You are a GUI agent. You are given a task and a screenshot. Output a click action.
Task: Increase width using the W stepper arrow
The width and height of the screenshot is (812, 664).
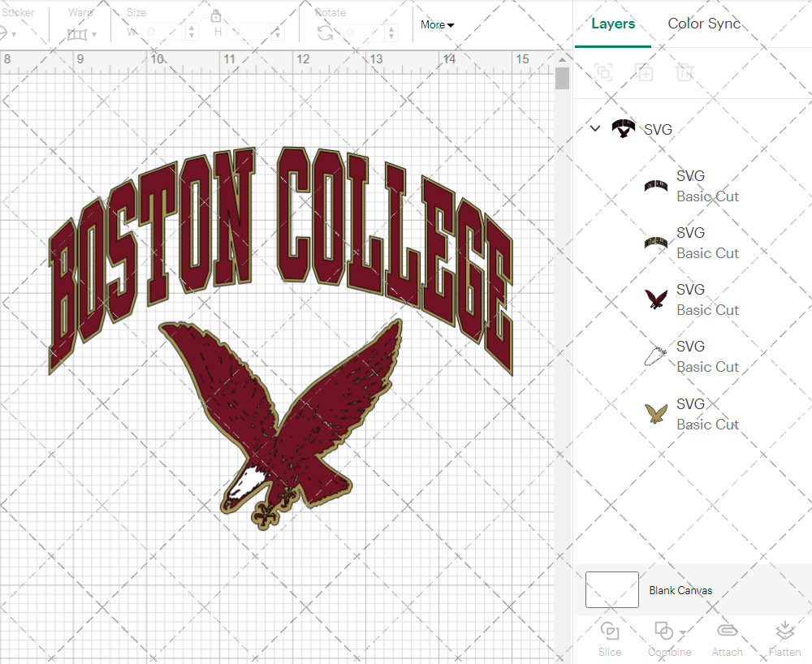click(192, 27)
